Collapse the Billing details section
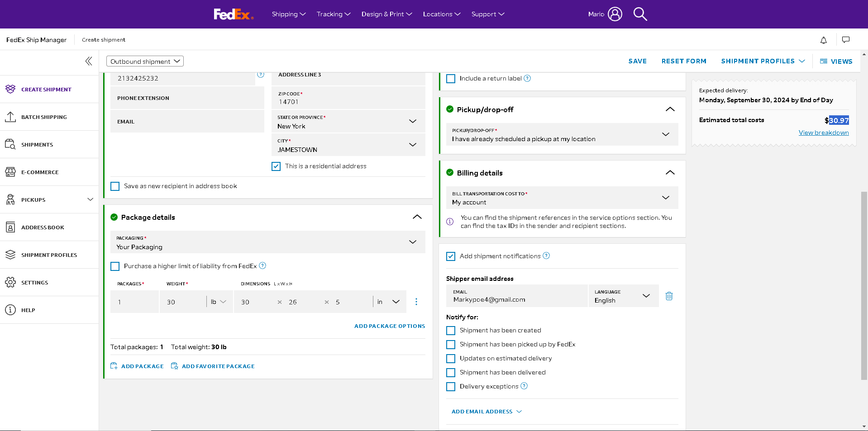This screenshot has width=868, height=431. point(670,173)
